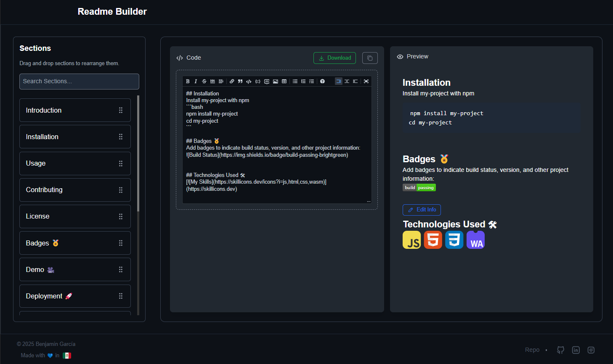
Task: Insert a link using the chain icon
Action: click(x=232, y=82)
